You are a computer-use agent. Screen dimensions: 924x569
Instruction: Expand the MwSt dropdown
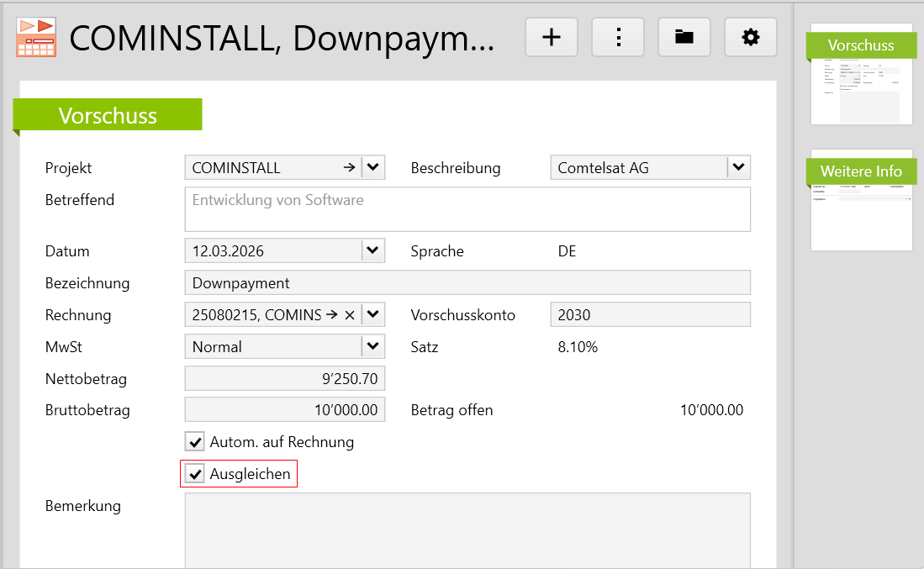pyautogui.click(x=373, y=346)
